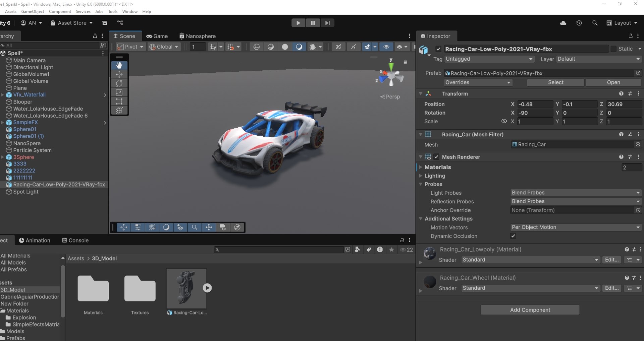644x341 pixels.
Task: Select the Move tool in scene toolbar
Action: (x=119, y=74)
